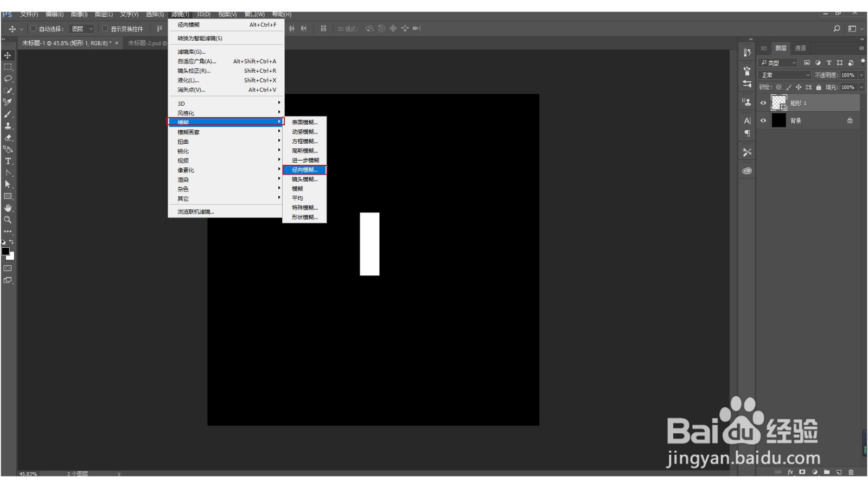
Task: Choose 高斯模糊... in the blur submenu
Action: pyautogui.click(x=304, y=151)
